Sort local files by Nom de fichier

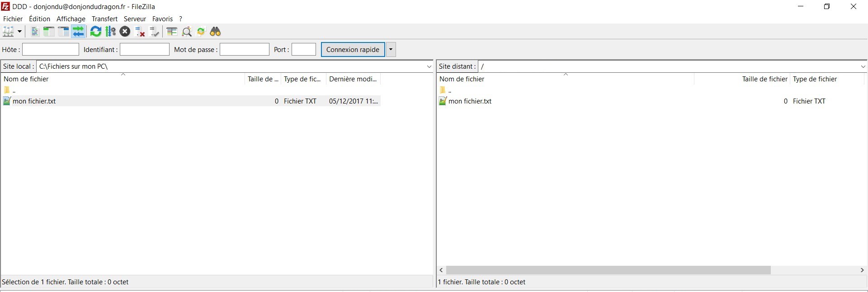click(123, 79)
